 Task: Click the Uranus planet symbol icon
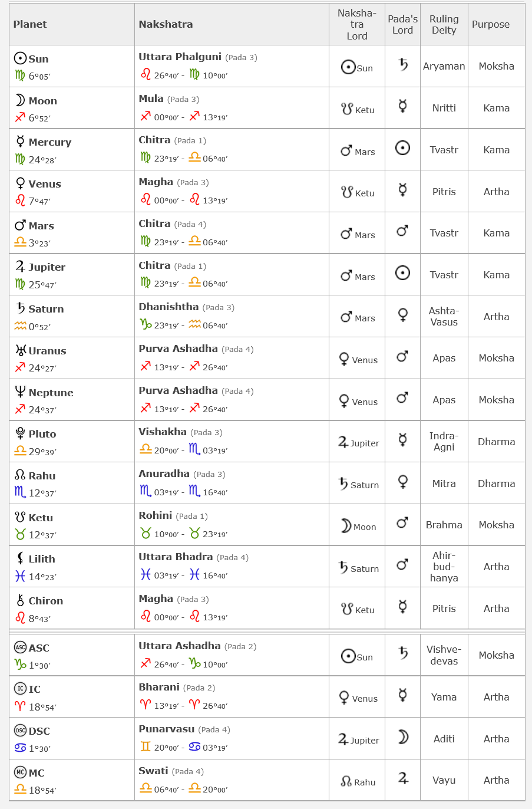coord(21,350)
